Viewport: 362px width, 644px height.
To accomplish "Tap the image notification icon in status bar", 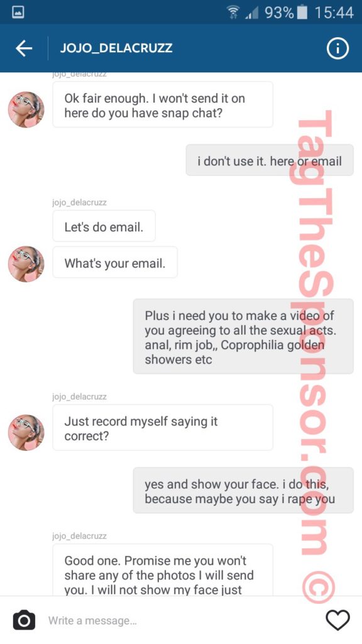I will (18, 13).
